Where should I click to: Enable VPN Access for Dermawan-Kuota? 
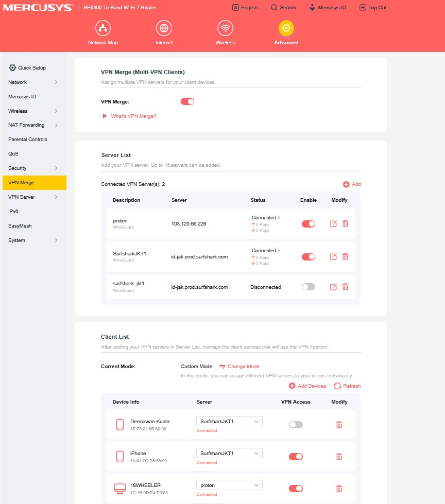point(296,425)
